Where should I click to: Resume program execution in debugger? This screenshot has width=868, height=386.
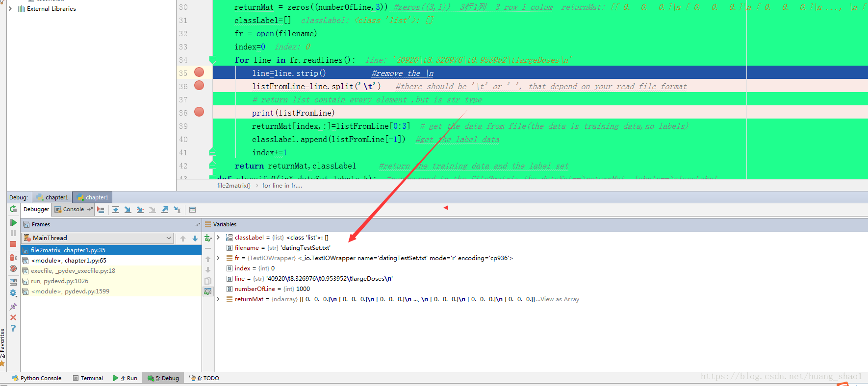click(13, 223)
